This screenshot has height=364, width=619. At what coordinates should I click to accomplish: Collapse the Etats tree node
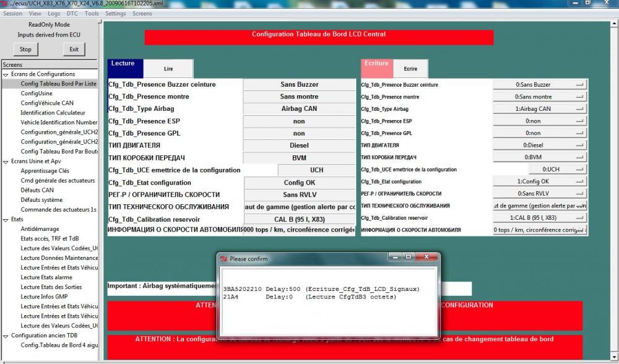[6, 220]
